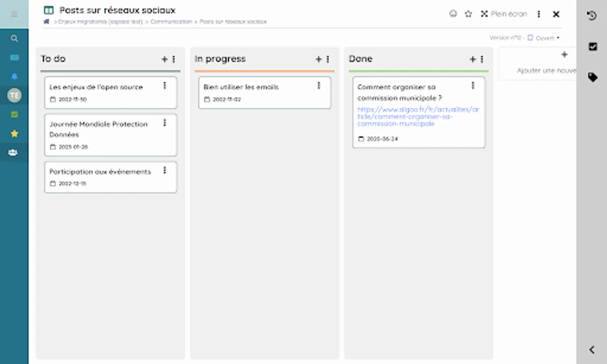607x364 pixels.
Task: Add a card to the In progress column
Action: click(318, 59)
